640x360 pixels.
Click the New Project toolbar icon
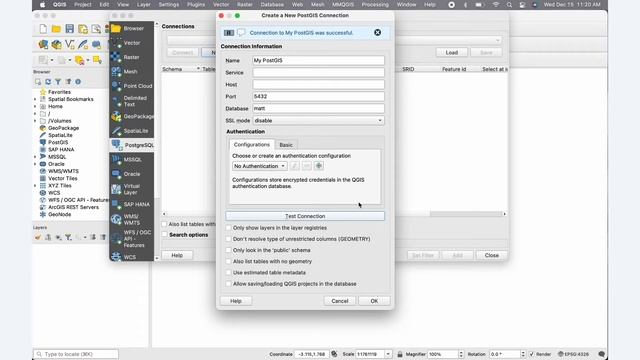coord(43,29)
